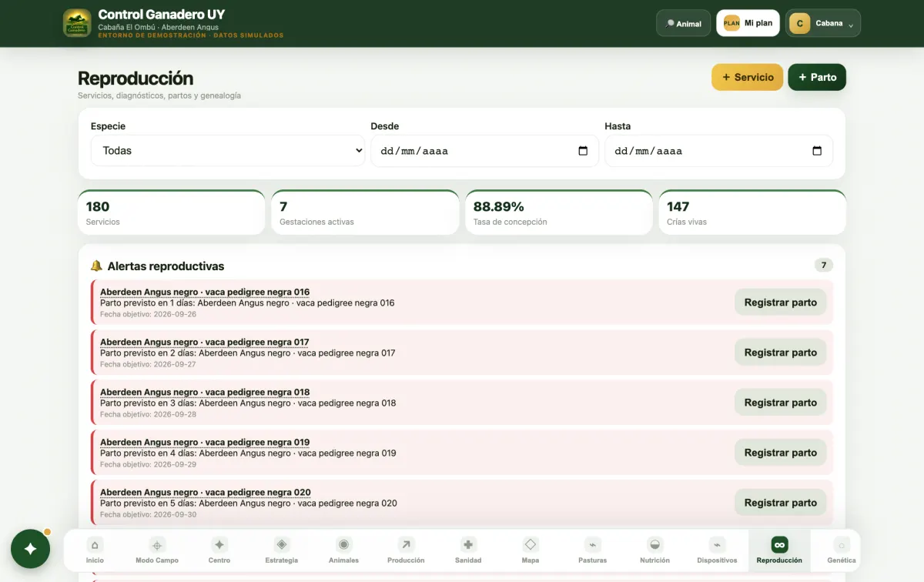
Task: Click the Desde date input field
Action: (484, 151)
